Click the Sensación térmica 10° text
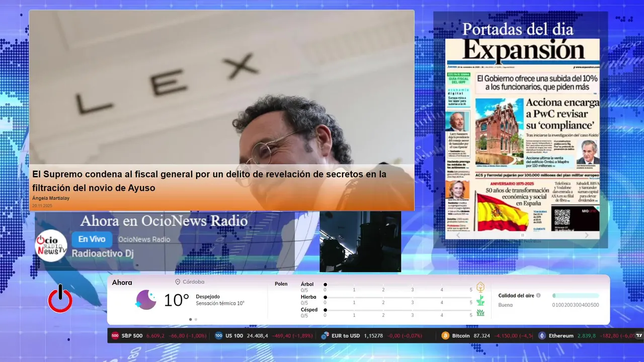The width and height of the screenshot is (644, 362). tap(220, 303)
